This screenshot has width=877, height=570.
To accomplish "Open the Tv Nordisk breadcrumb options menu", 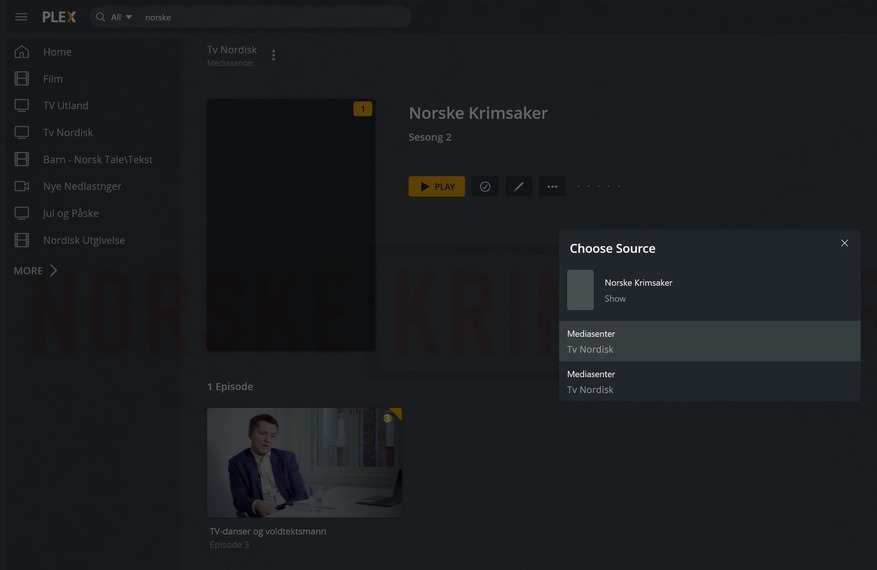I will [274, 55].
